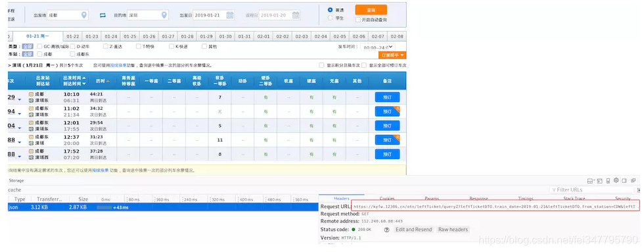This screenshot has width=644, height=252.
Task: Check the GC-高铁/城际 train type filter
Action: pos(39,47)
